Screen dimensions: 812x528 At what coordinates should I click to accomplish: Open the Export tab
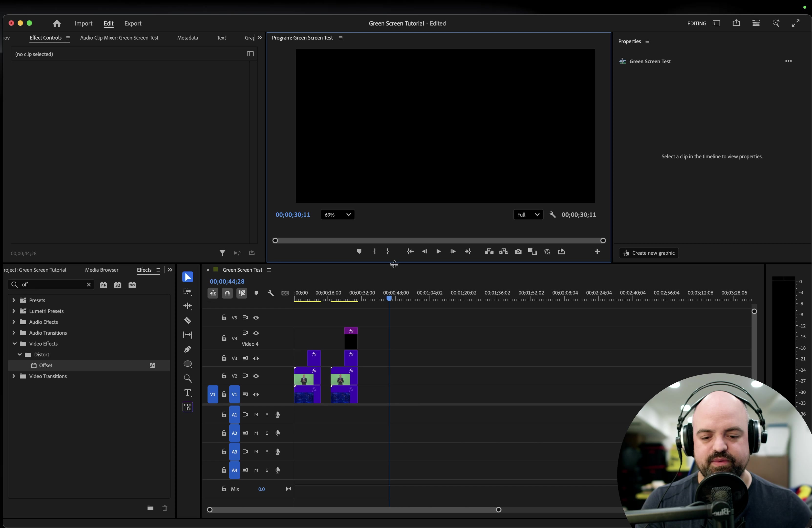coord(133,23)
